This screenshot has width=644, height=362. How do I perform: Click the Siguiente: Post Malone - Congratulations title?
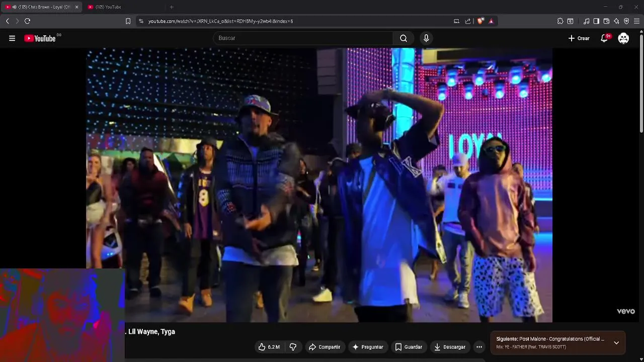(550, 339)
